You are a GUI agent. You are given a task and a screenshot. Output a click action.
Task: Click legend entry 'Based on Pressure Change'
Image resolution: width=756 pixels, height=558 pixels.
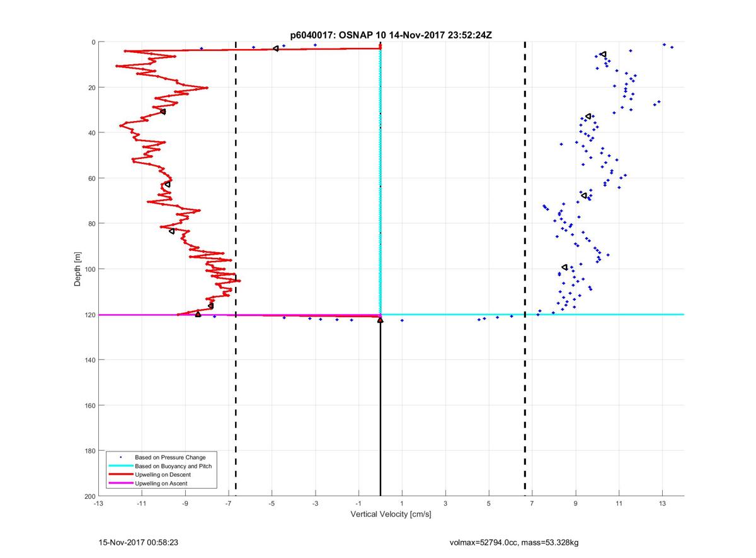tap(170, 456)
